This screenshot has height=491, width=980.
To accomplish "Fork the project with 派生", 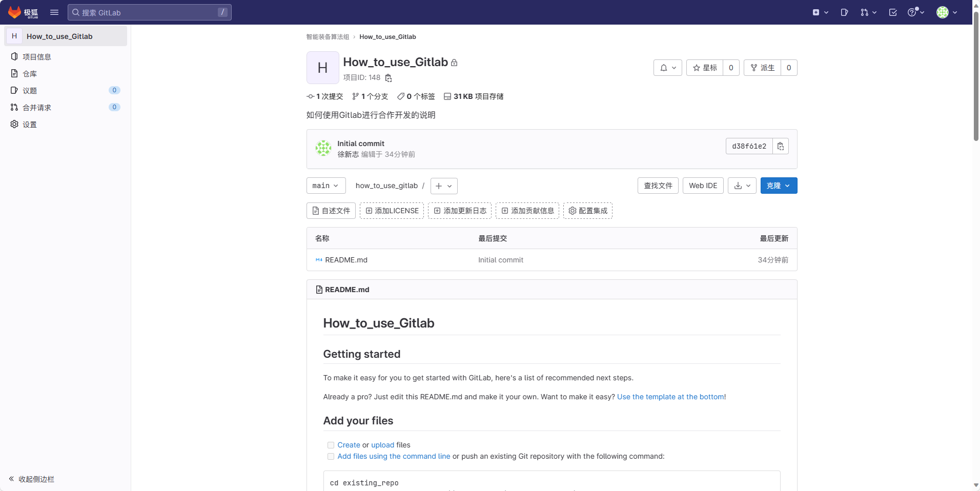I will [x=762, y=68].
